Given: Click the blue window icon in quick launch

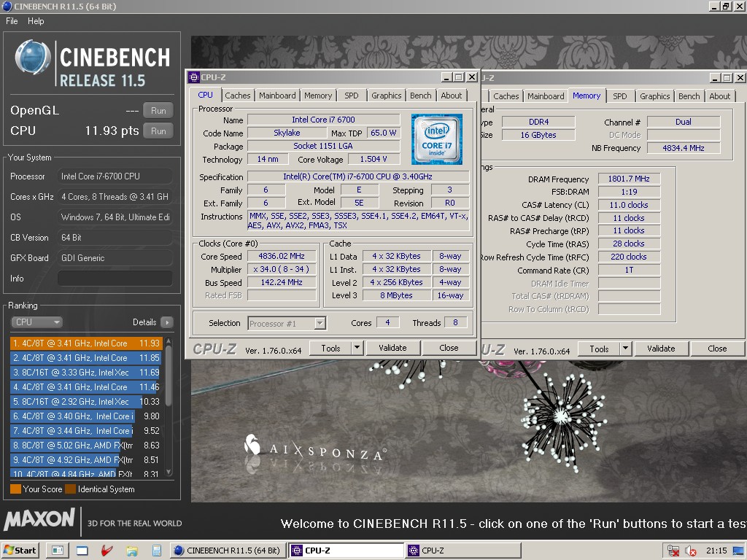Looking at the screenshot, I should [x=82, y=551].
